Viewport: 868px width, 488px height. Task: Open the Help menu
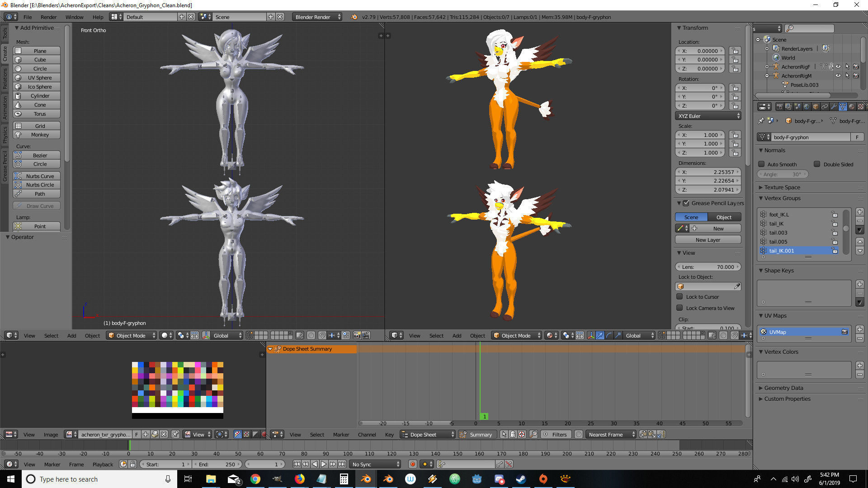pyautogui.click(x=98, y=17)
